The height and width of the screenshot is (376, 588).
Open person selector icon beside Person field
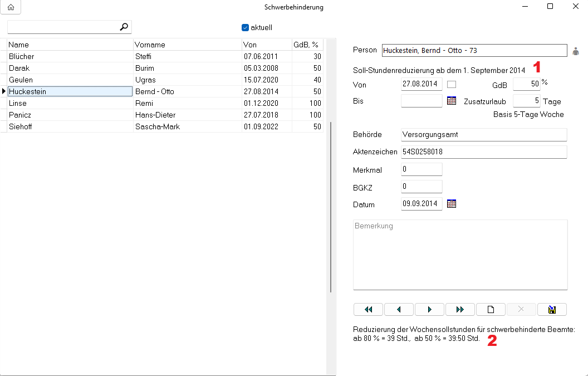[x=576, y=51]
